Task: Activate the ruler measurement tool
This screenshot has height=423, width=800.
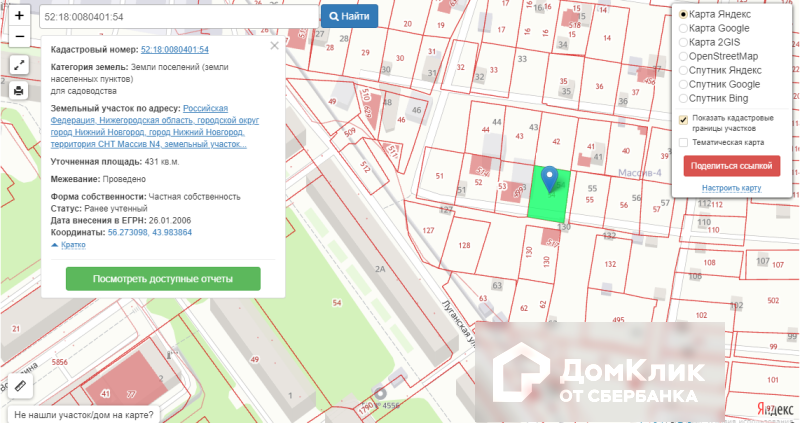Action: (x=20, y=386)
